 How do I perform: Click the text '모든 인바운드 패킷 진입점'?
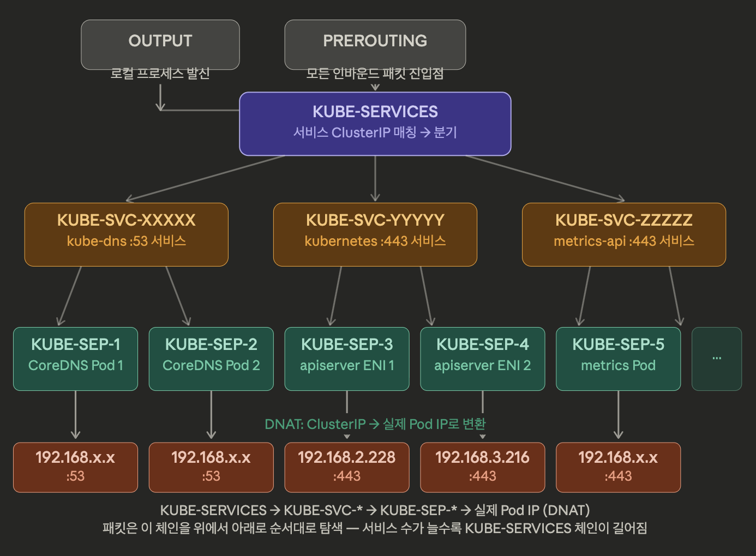[375, 74]
